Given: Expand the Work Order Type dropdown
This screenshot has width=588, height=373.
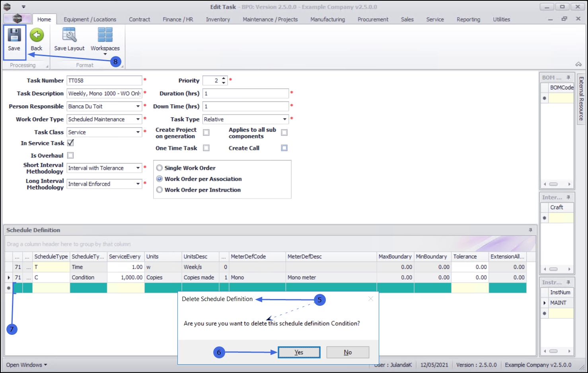Looking at the screenshot, I should [138, 119].
